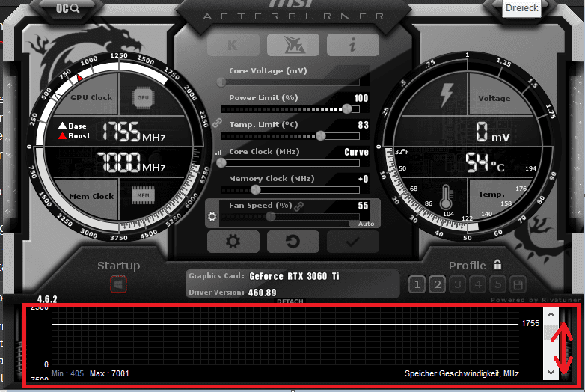This screenshot has height=392, width=585.
Task: Click the 'Max : 7001' graph value
Action: (x=109, y=373)
